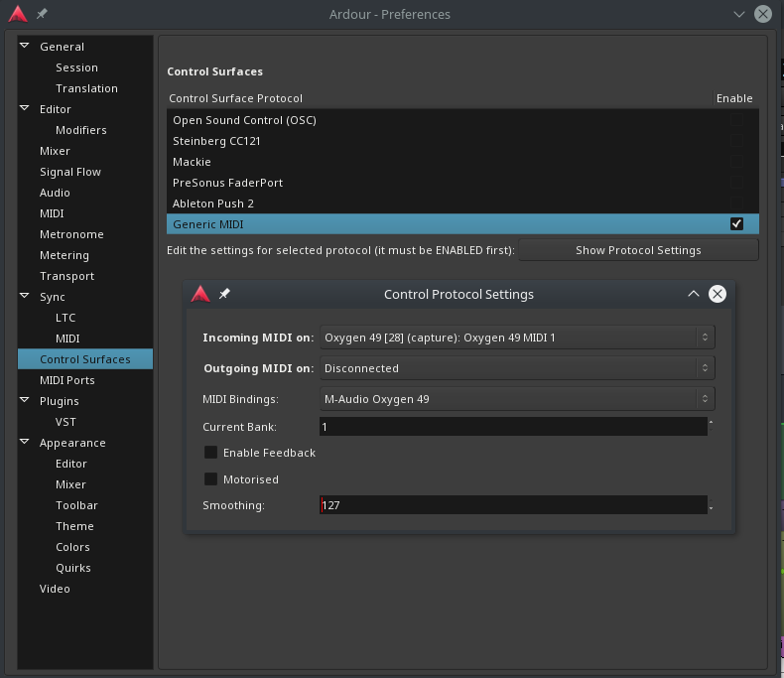The height and width of the screenshot is (678, 784).
Task: Select MIDI Ports in the sidebar
Action: (x=66, y=380)
